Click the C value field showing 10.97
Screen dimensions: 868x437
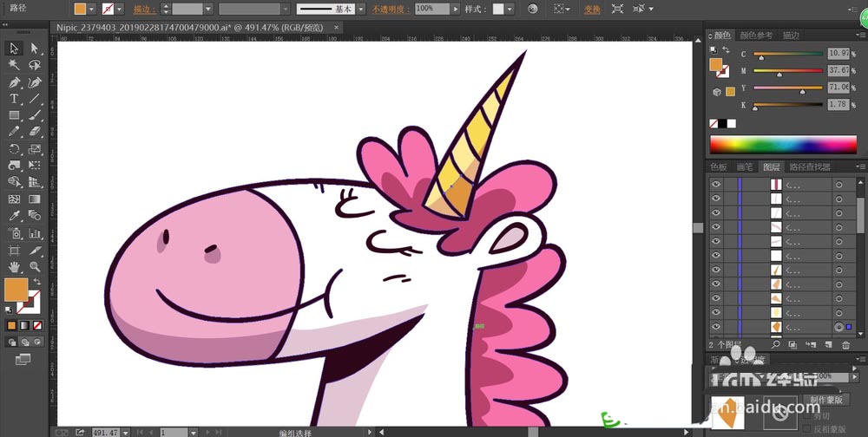pyautogui.click(x=838, y=54)
